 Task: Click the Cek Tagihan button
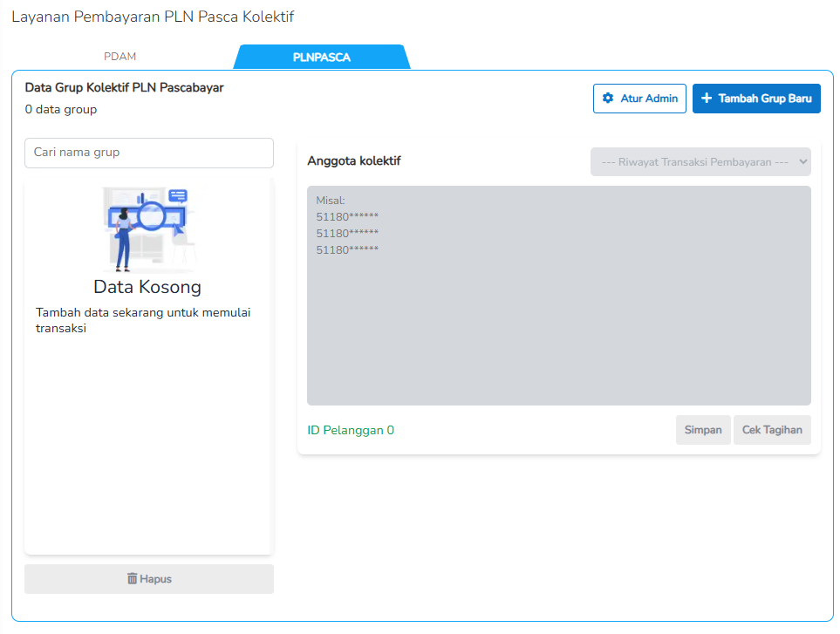[x=772, y=430]
